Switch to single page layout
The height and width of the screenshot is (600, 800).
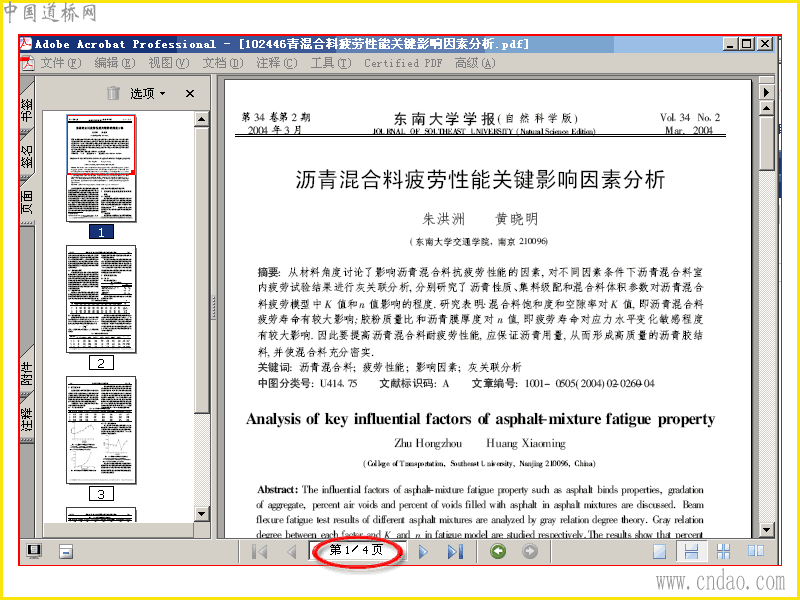tap(660, 552)
